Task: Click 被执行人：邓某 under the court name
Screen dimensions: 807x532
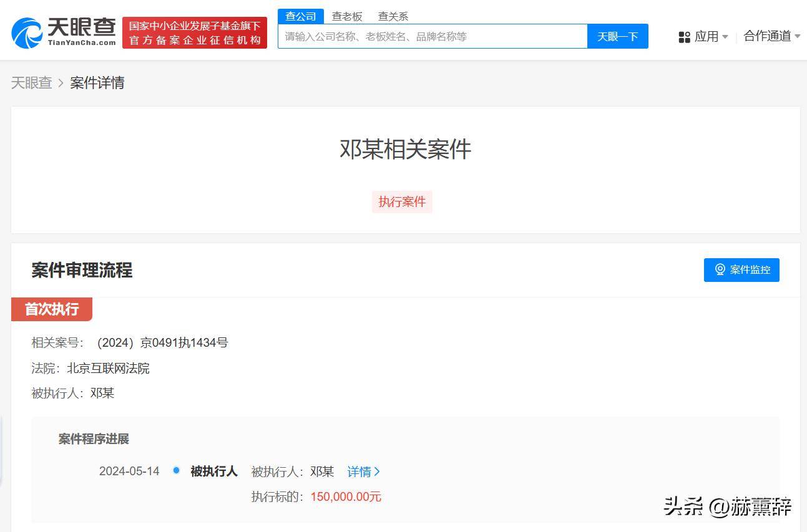Action: (73, 393)
